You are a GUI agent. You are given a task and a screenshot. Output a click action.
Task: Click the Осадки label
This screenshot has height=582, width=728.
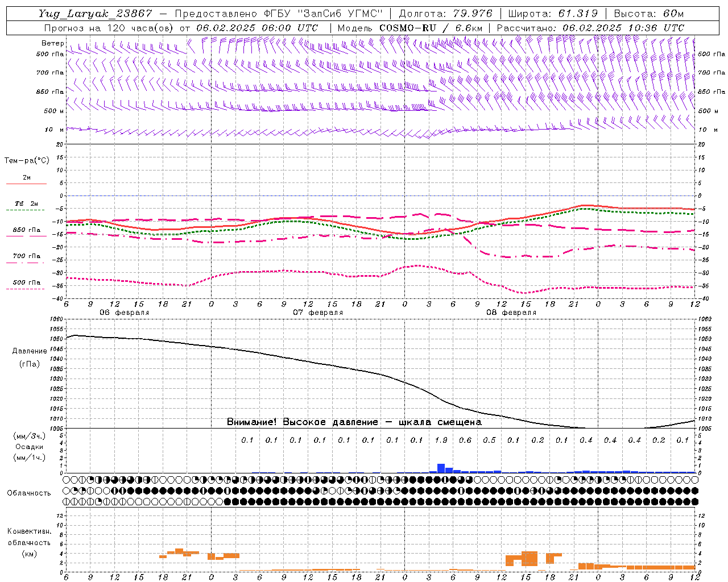point(29,447)
